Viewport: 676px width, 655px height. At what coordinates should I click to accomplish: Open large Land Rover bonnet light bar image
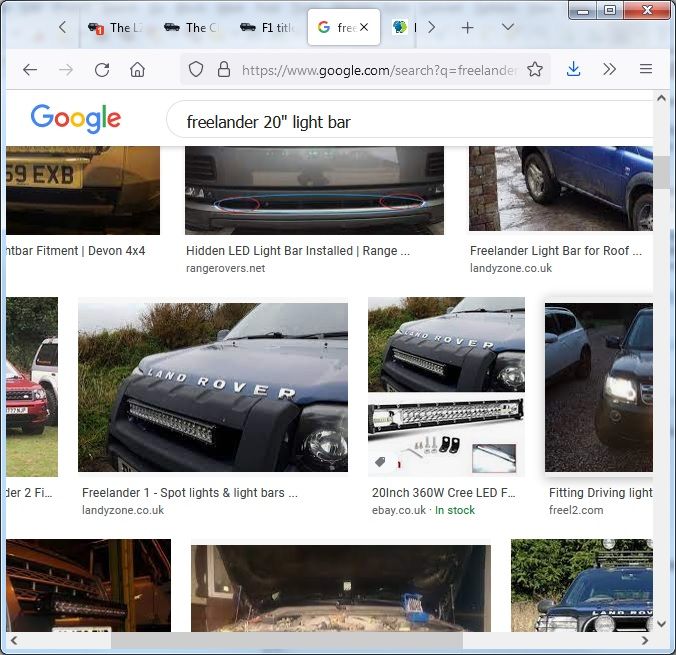click(213, 387)
